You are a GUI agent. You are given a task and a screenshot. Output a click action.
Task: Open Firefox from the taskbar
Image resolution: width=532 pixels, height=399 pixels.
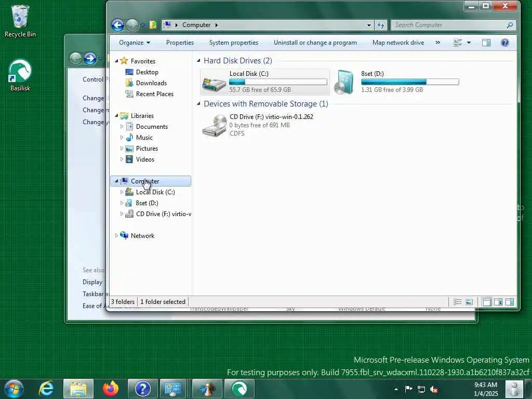tap(111, 389)
